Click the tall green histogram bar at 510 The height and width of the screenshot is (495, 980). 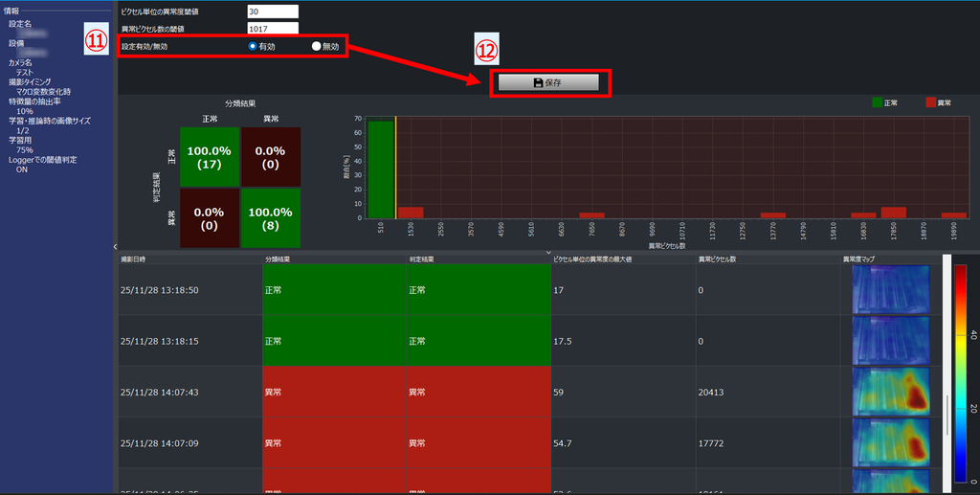[x=381, y=169]
